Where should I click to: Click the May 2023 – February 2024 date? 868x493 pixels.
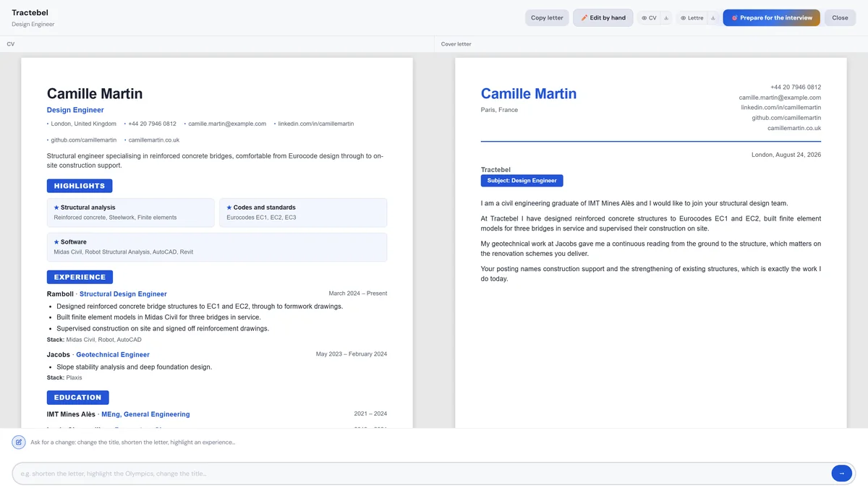pos(352,354)
